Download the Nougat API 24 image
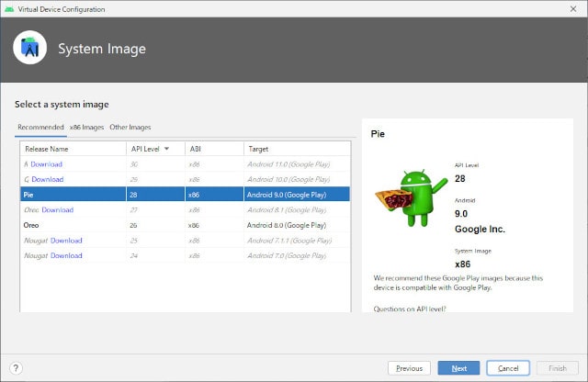 coord(66,256)
